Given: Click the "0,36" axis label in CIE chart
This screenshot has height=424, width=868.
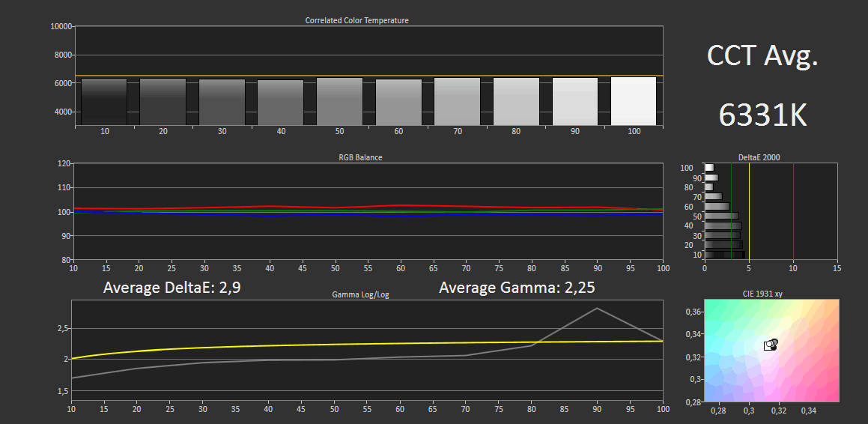Looking at the screenshot, I should [x=693, y=312].
